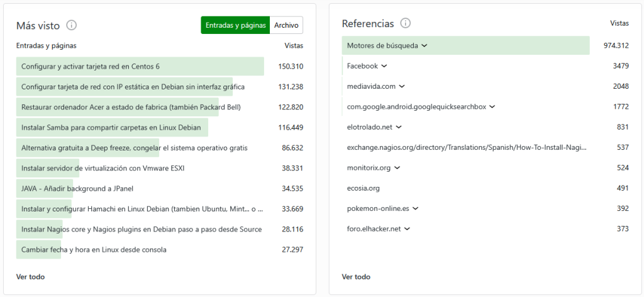Switch to the Archivo view
Viewport: 644px width, 297px height.
click(286, 25)
